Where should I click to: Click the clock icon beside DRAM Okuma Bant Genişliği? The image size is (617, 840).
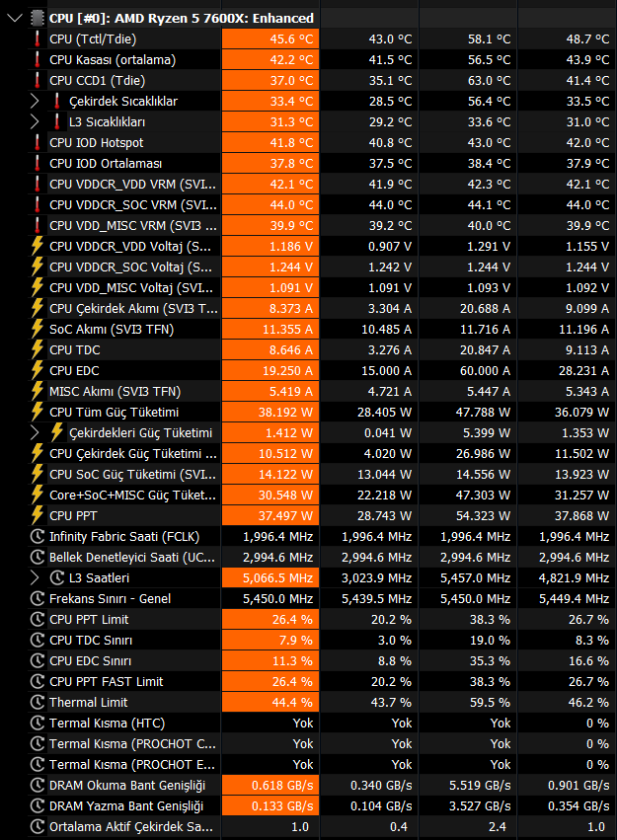(x=37, y=786)
